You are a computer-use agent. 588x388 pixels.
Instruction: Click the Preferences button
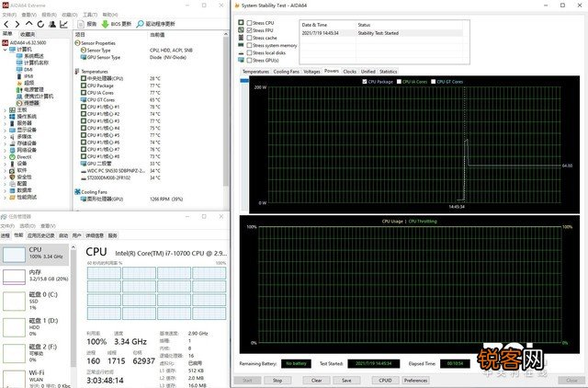[415, 380]
